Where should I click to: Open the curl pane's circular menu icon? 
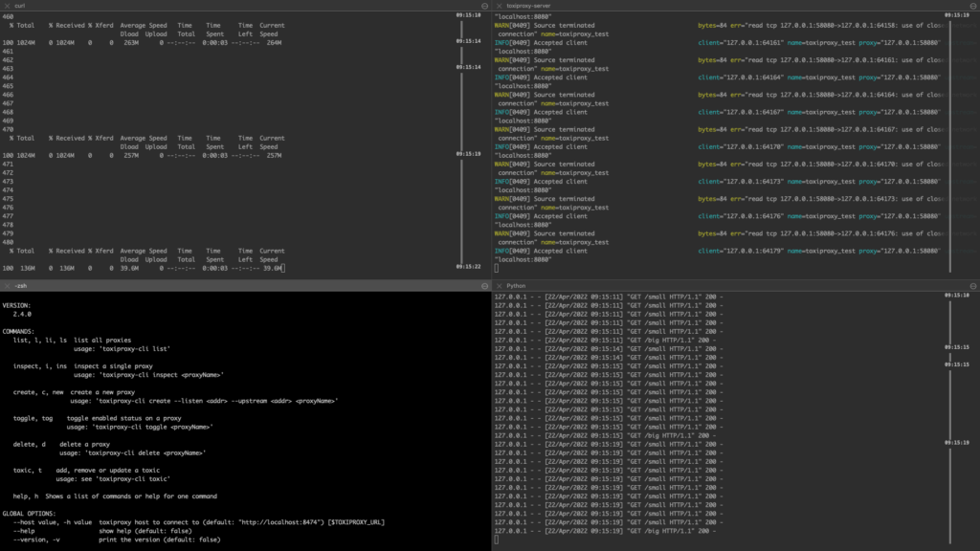tap(484, 6)
